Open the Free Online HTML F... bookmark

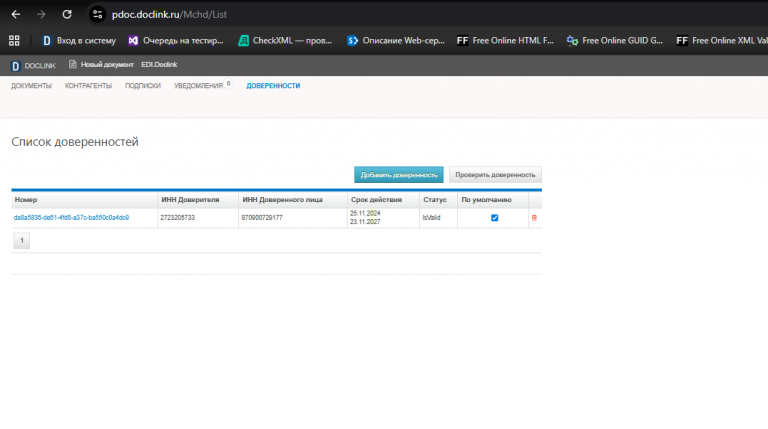(505, 41)
